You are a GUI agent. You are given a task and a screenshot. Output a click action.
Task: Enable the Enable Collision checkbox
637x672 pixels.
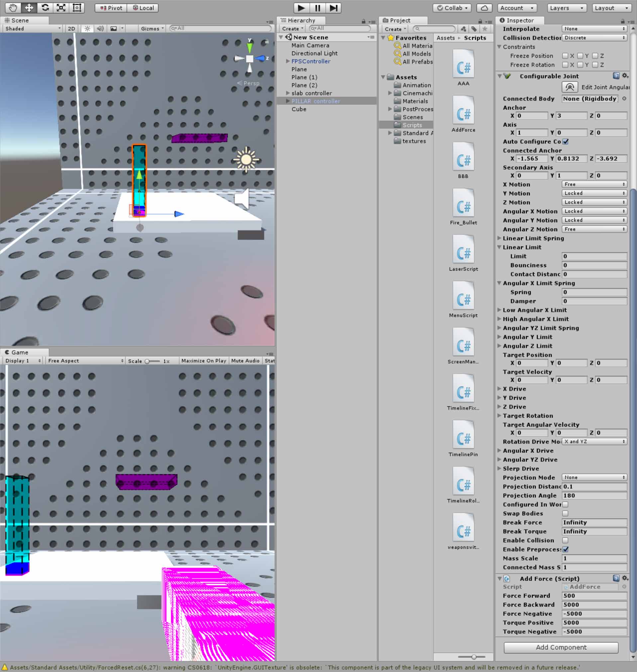point(565,540)
